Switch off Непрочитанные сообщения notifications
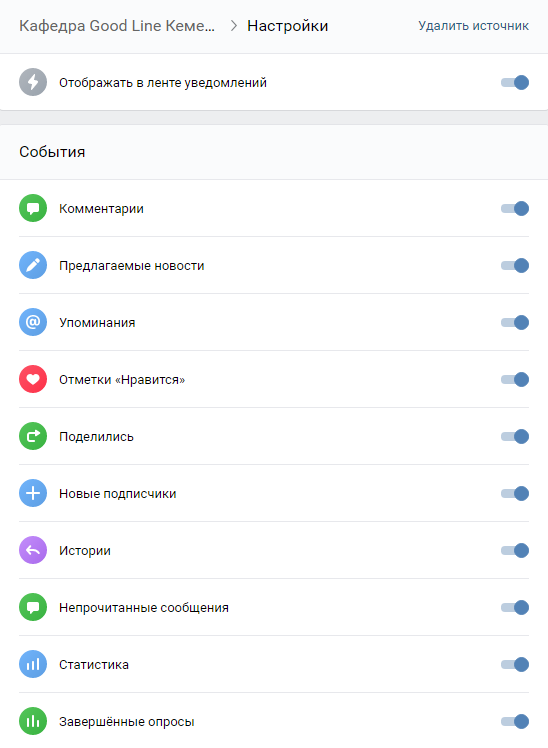 click(x=515, y=607)
